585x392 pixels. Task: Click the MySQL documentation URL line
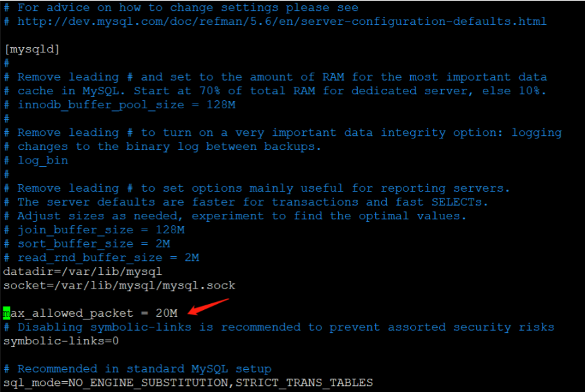[275, 22]
